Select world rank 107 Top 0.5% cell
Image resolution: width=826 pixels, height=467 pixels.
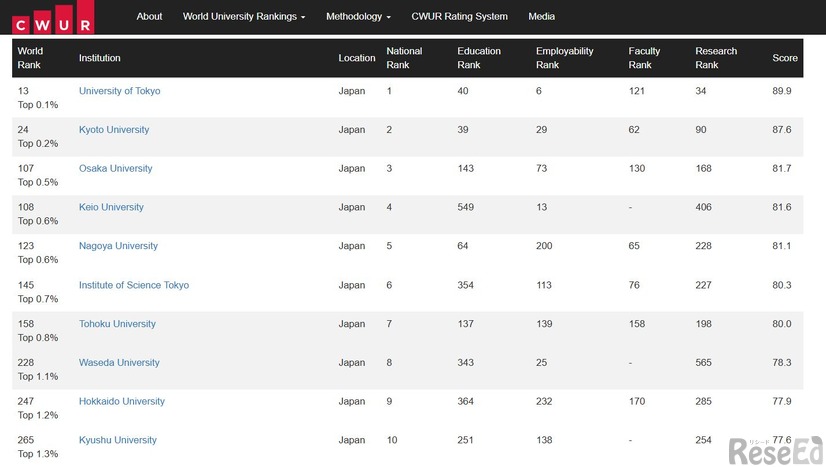tap(38, 175)
